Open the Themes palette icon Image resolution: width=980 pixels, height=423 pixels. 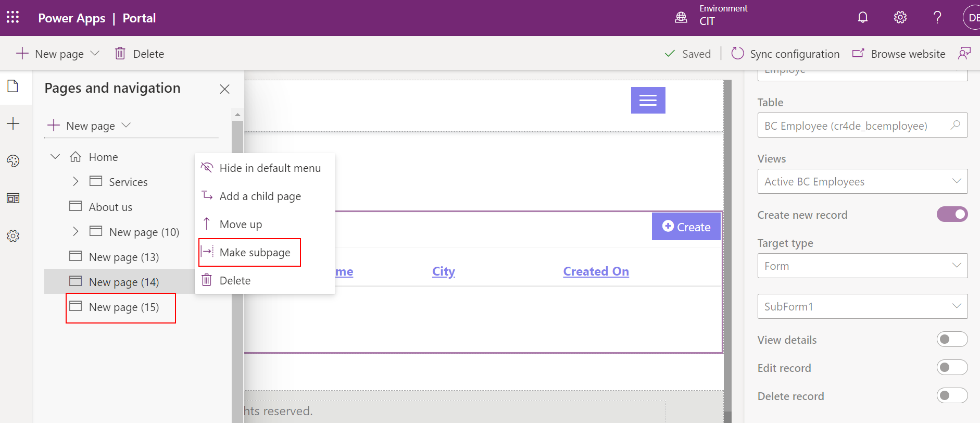13,161
